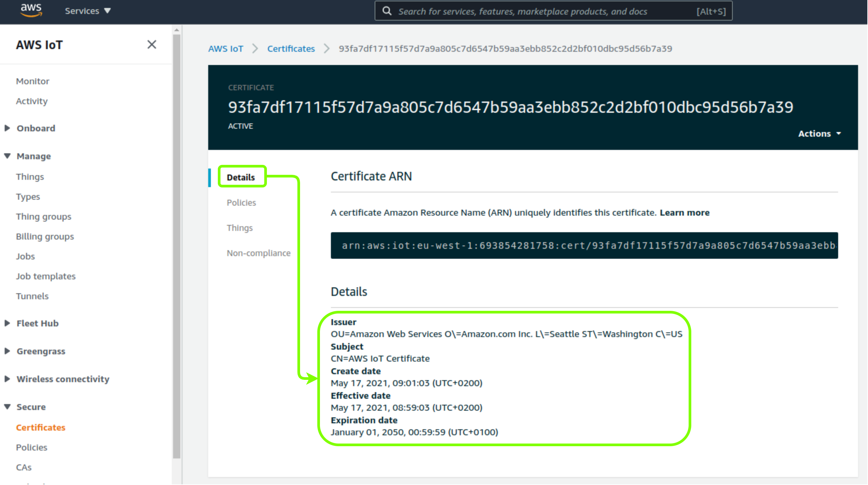
Task: Open Things under Manage
Action: [30, 177]
